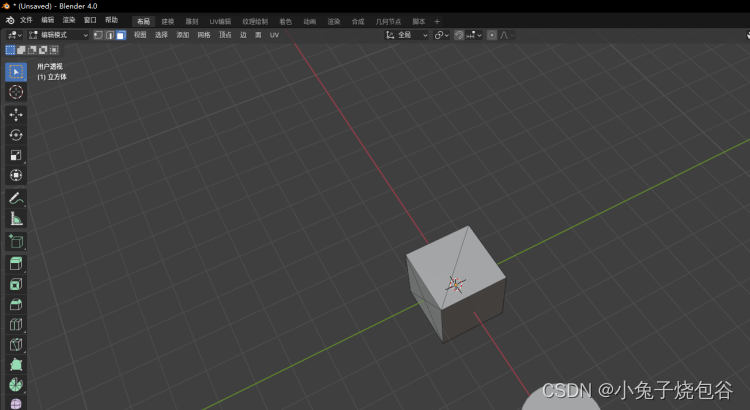Enable edge select mode
The width and height of the screenshot is (750, 410).
110,35
